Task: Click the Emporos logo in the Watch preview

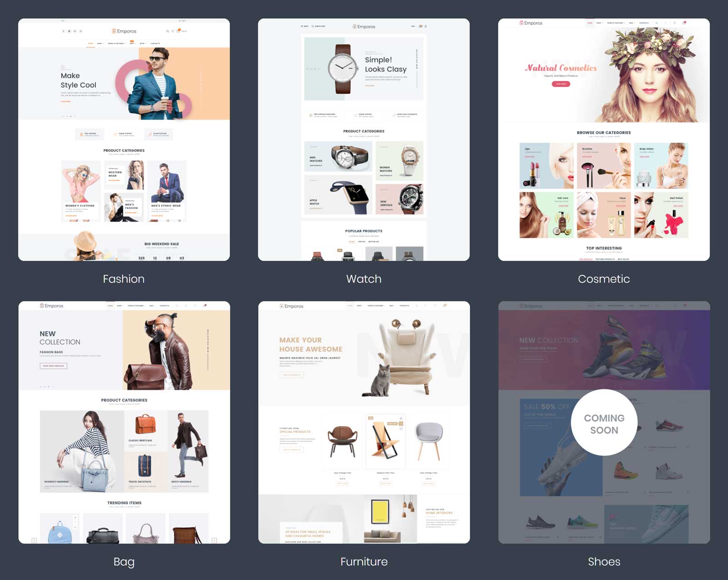Action: [364, 26]
